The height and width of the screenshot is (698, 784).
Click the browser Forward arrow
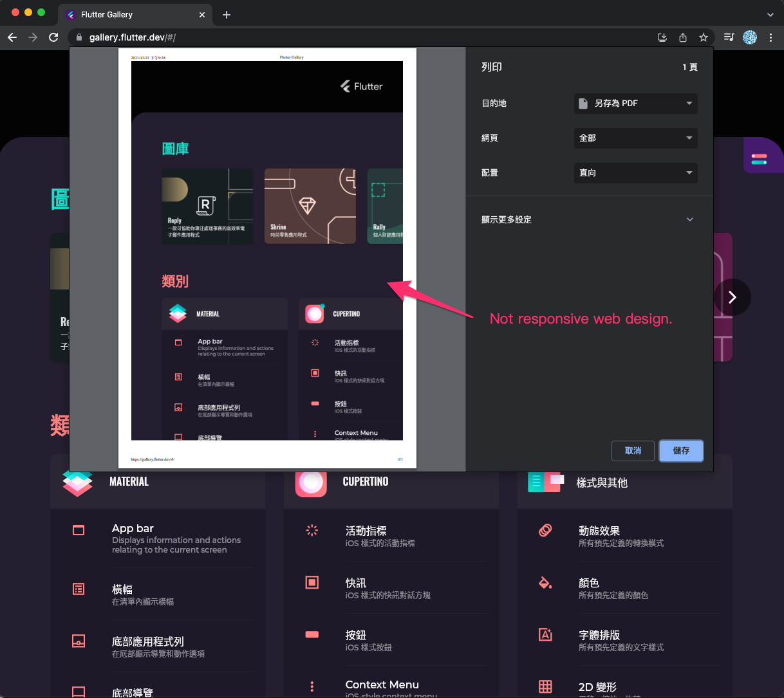[33, 37]
